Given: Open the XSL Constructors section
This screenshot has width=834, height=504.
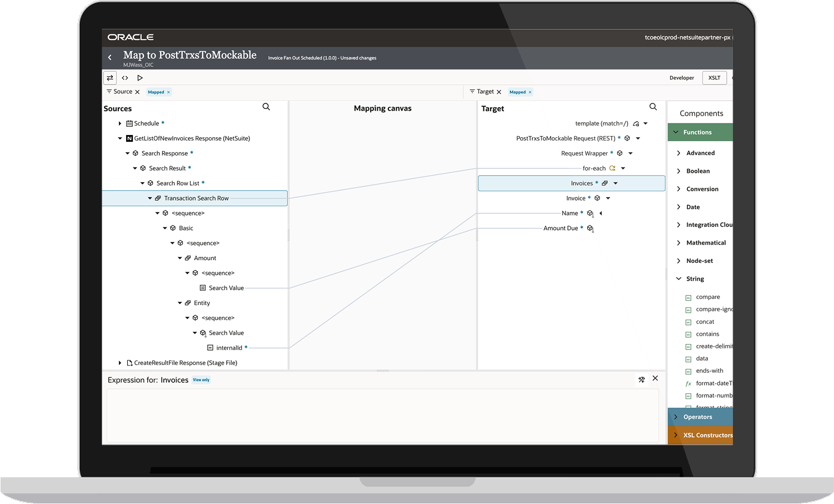Looking at the screenshot, I should point(707,435).
